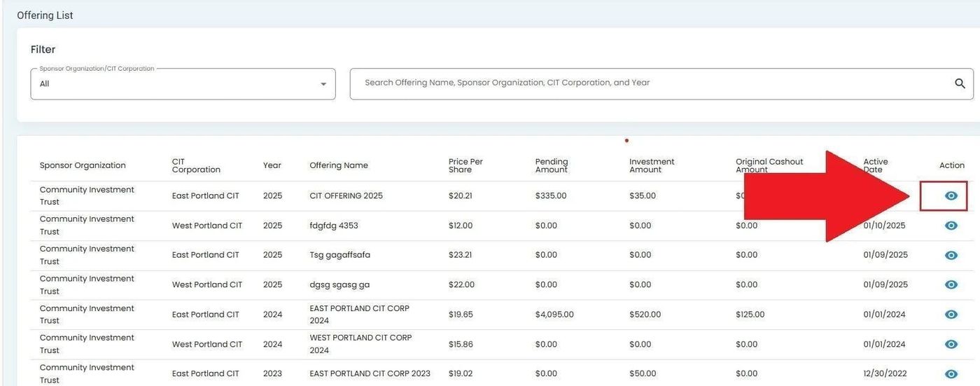Click the eye icon for fdgfdg 4353 offering
Screen dimensions: 980x386
(951, 226)
